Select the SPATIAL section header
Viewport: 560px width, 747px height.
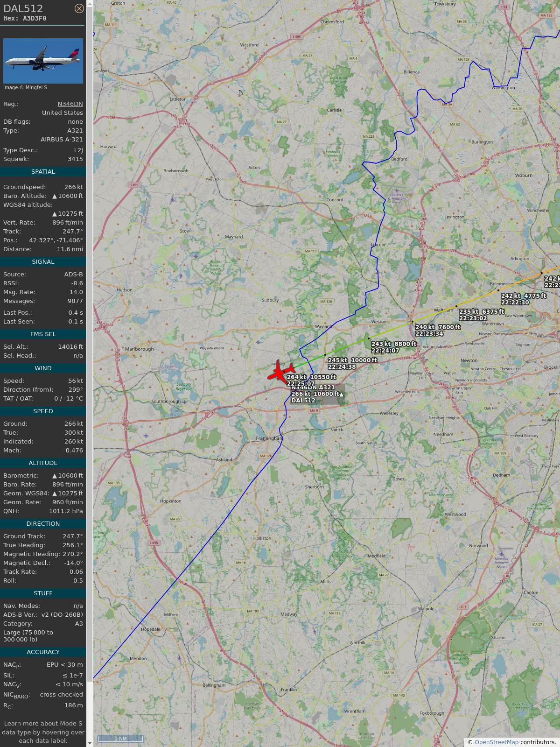43,172
